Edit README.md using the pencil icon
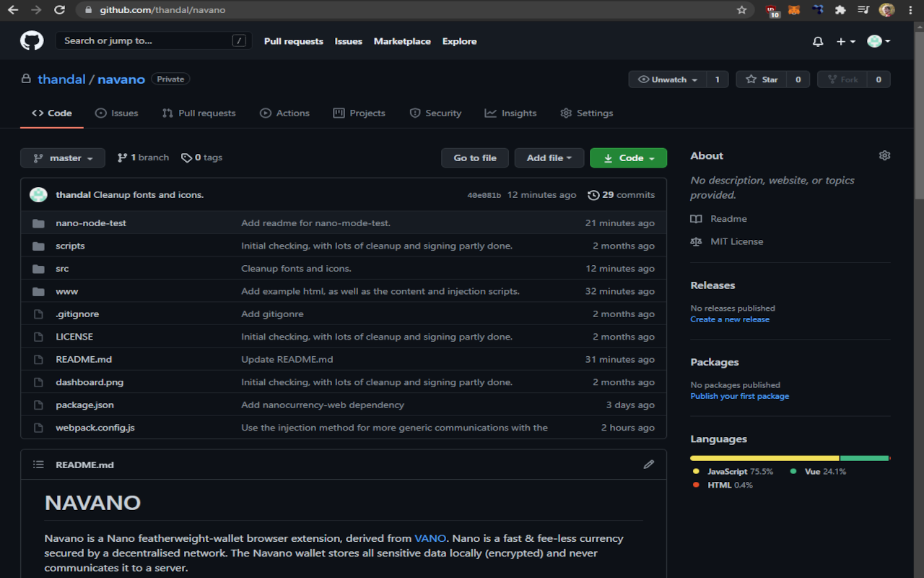924x578 pixels. coord(648,465)
